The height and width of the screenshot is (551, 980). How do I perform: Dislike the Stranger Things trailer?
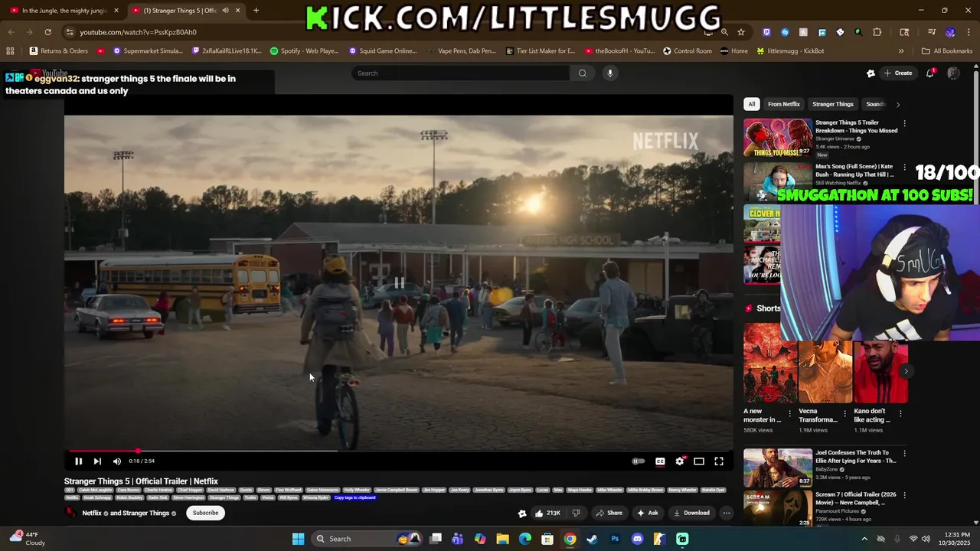[x=576, y=513]
